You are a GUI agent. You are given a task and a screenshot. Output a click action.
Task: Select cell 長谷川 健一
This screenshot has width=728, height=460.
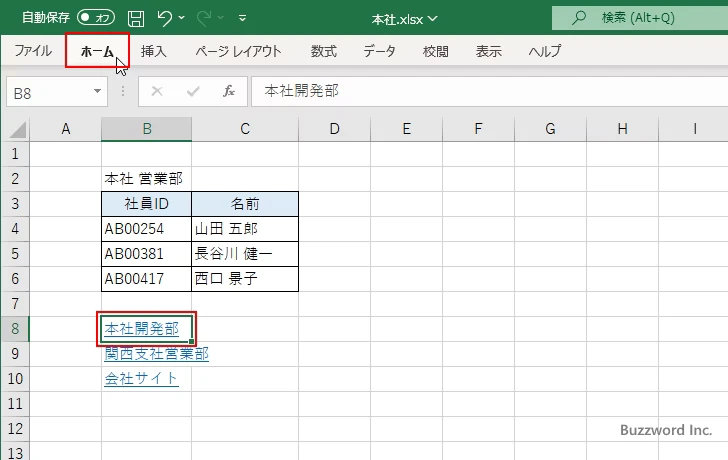(x=245, y=254)
